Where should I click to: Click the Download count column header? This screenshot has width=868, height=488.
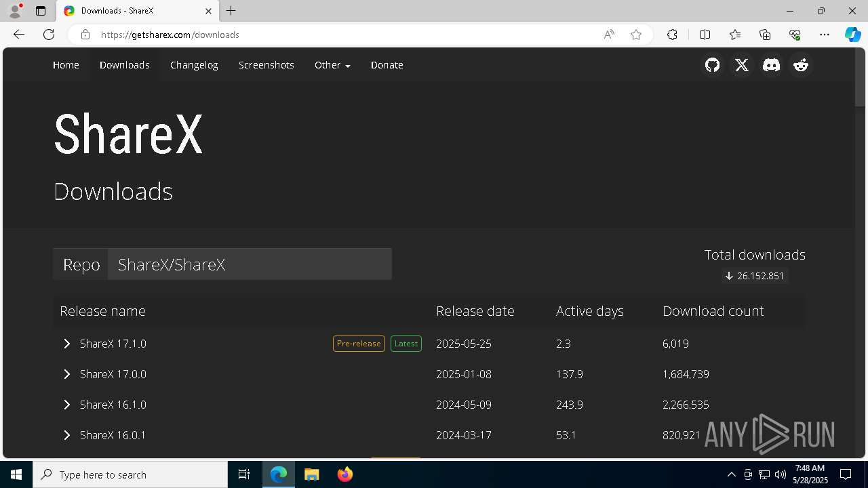coord(713,311)
